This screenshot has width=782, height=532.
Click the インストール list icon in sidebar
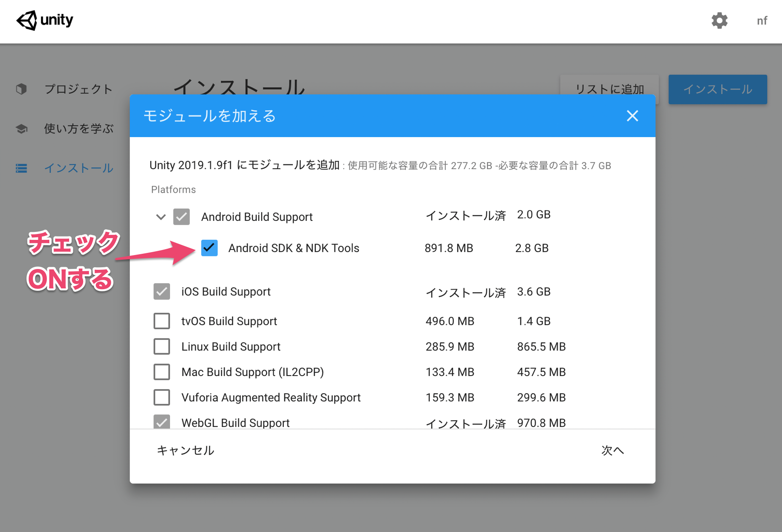point(22,168)
